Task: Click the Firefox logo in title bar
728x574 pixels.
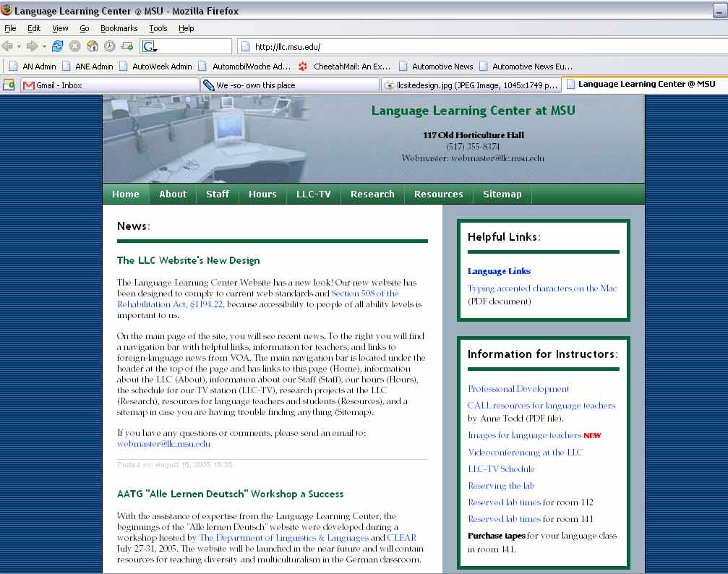Action: coord(7,9)
